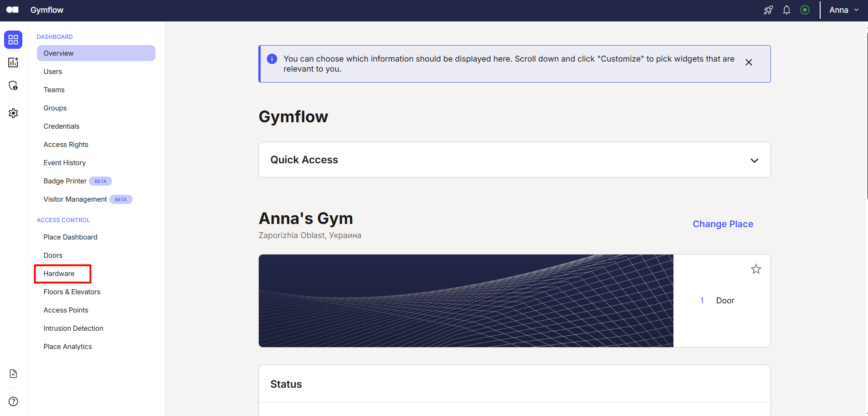Go to Users page

click(53, 72)
